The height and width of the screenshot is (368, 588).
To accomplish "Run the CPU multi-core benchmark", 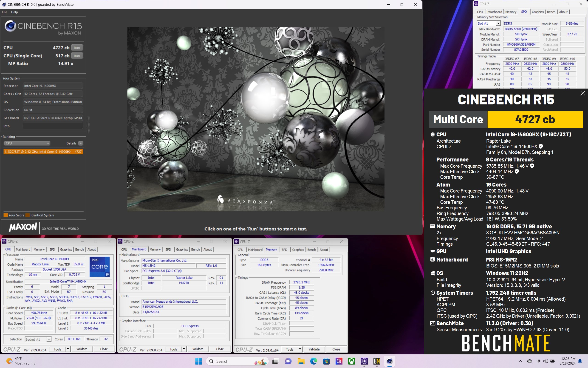I will pyautogui.click(x=77, y=48).
